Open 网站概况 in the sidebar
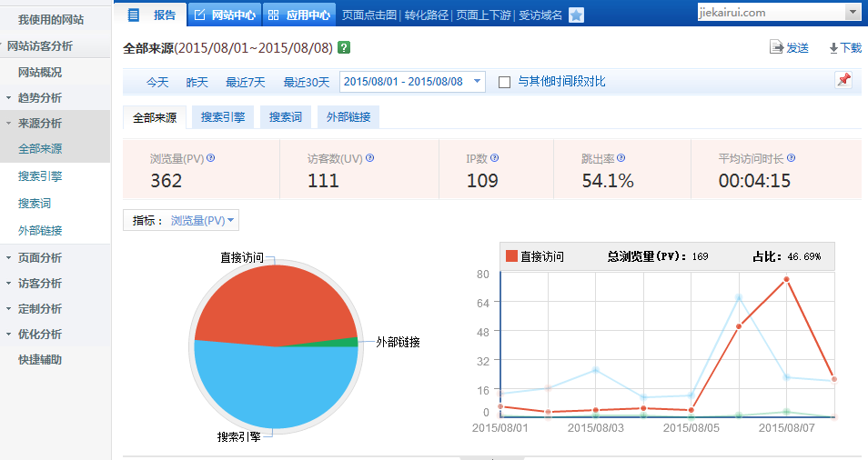 (x=40, y=73)
